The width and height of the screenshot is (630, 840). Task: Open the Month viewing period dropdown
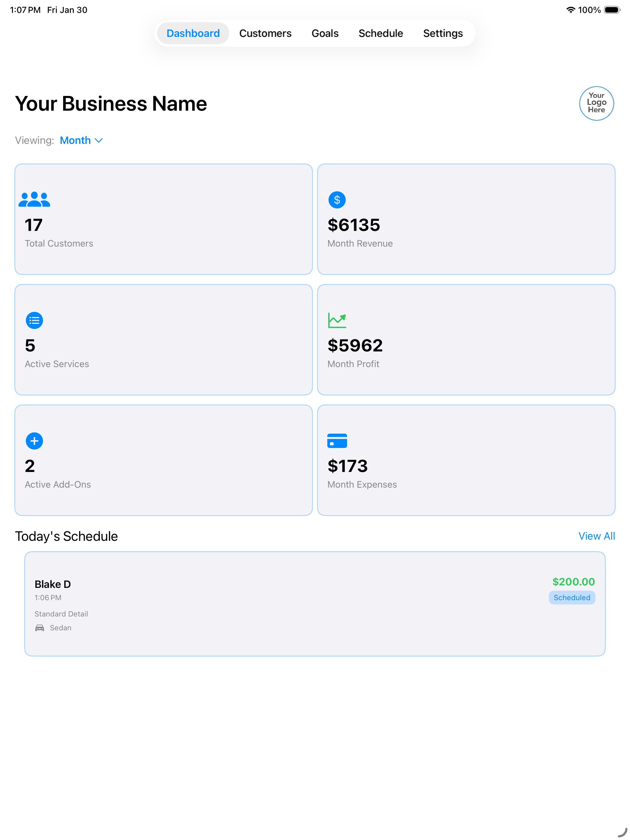coord(81,141)
